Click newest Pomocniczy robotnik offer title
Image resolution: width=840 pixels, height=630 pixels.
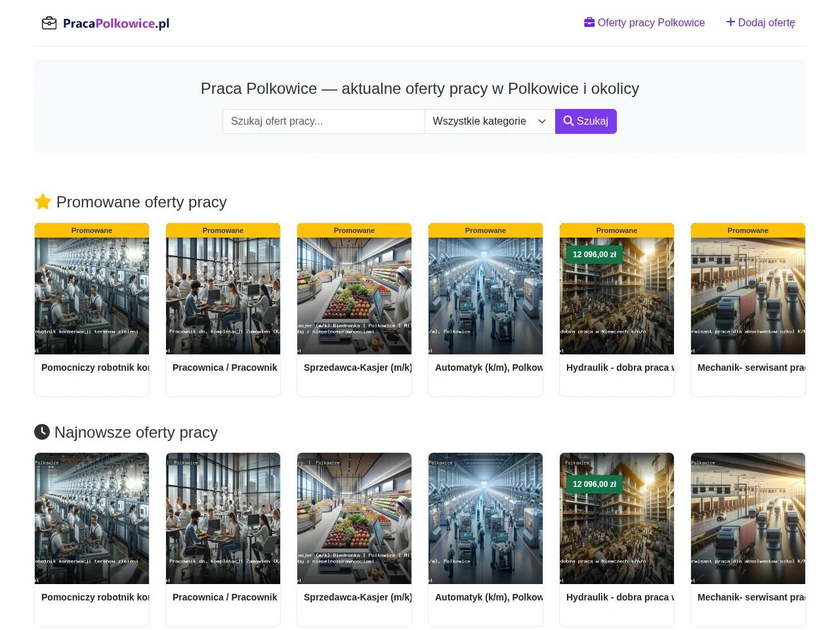pos(95,597)
